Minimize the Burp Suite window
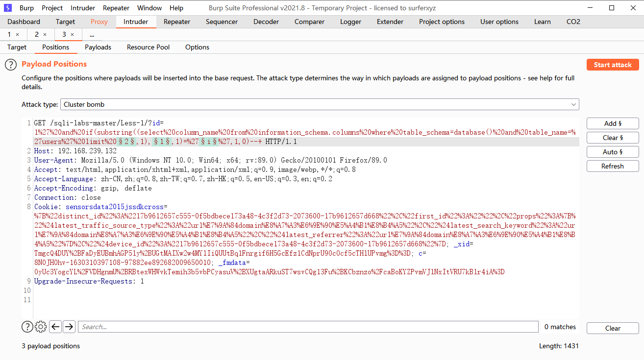The width and height of the screenshot is (644, 360). click(590, 8)
